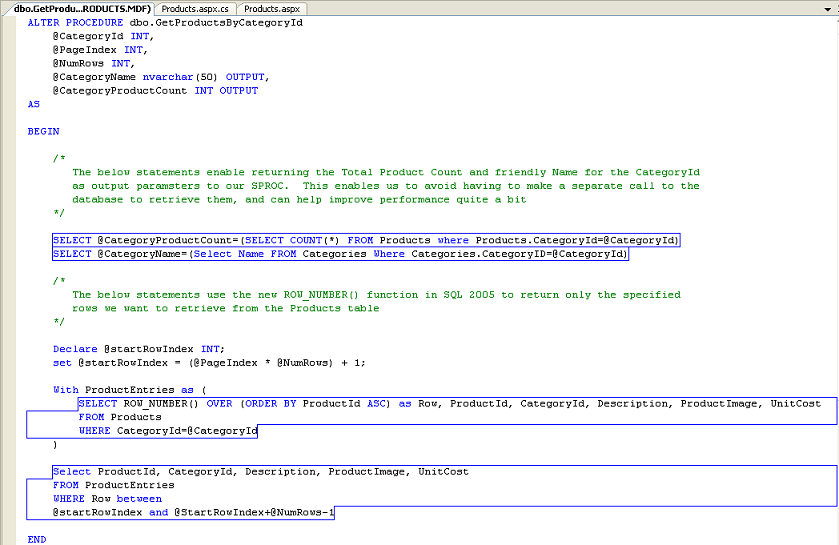839x545 pixels.
Task: Click the '@CategoryName nvarchar(50) OUTPUT,' line
Action: pyautogui.click(x=161, y=77)
